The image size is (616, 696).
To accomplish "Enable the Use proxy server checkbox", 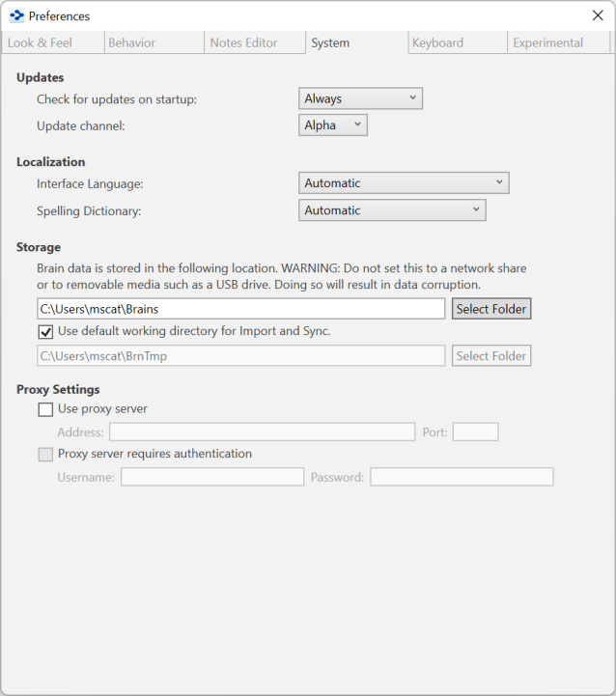I will (45, 409).
